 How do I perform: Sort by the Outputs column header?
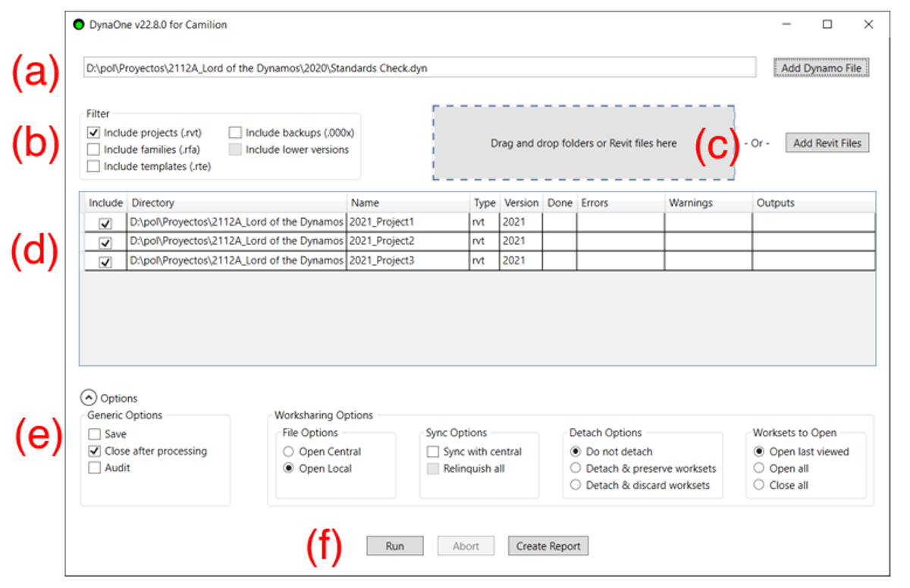pos(814,203)
